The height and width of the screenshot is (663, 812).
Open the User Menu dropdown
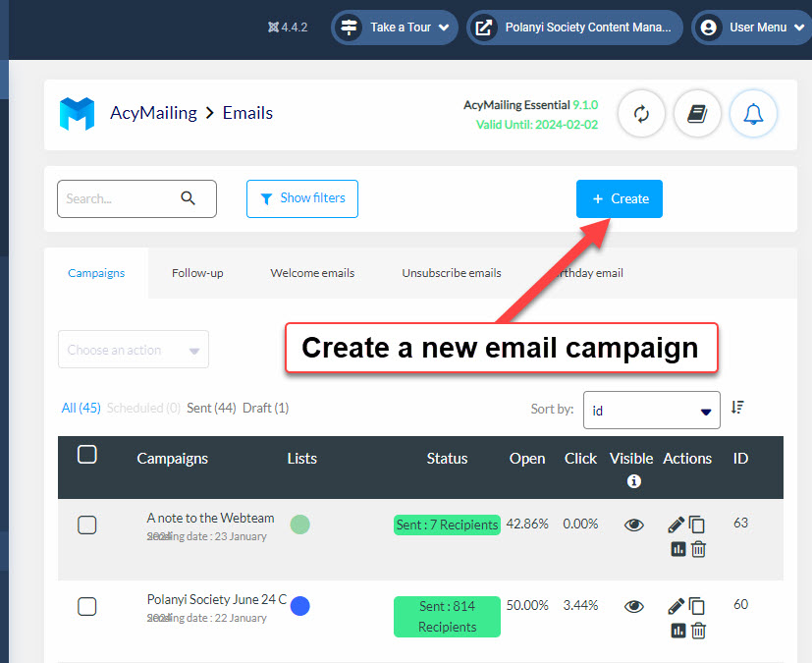(x=751, y=28)
